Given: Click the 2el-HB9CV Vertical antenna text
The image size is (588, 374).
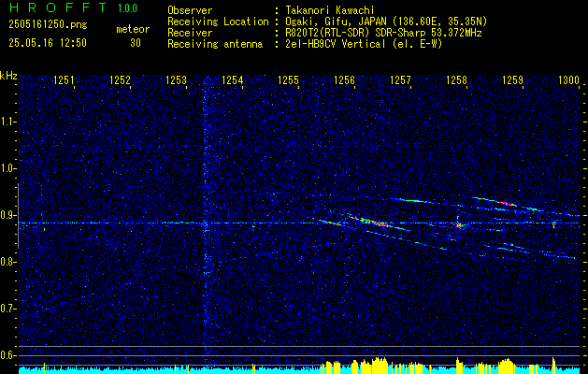Looking at the screenshot, I should (x=364, y=44).
